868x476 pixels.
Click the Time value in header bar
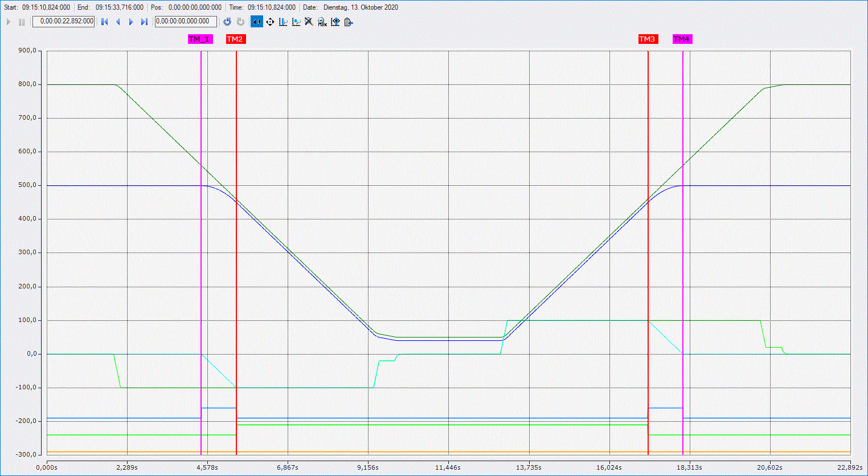point(271,7)
